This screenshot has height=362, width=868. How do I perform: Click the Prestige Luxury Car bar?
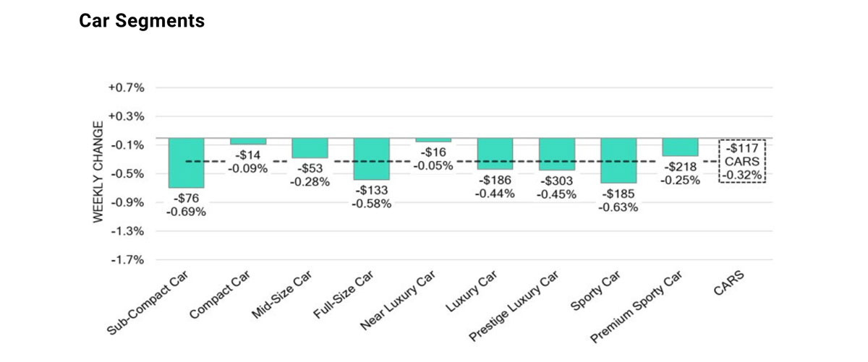[556, 154]
